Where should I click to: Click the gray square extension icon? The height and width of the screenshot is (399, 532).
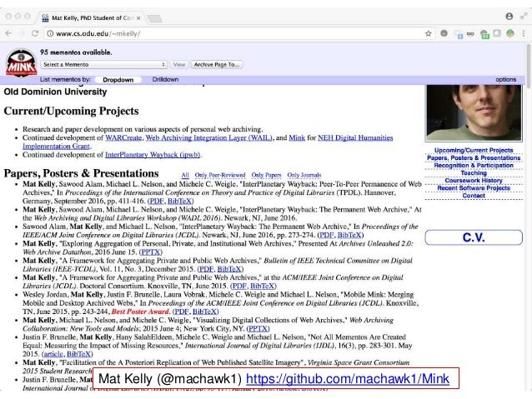(497, 33)
